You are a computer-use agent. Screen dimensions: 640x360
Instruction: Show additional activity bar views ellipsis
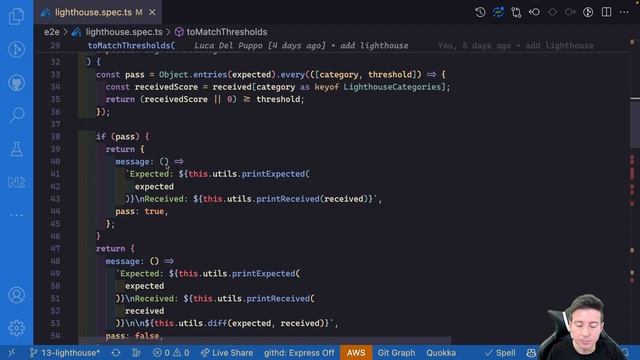pos(16,215)
